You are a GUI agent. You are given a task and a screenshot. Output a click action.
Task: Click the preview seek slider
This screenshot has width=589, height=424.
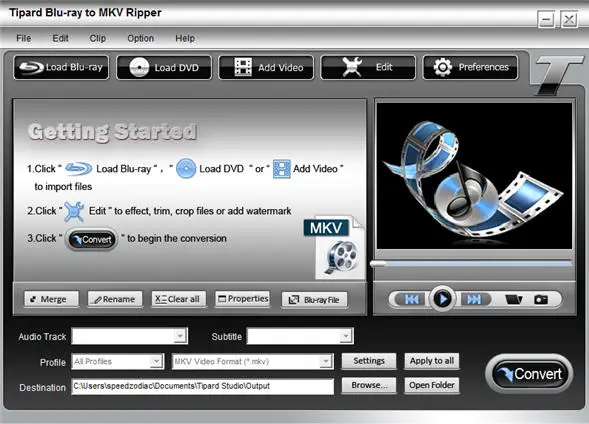(x=473, y=264)
